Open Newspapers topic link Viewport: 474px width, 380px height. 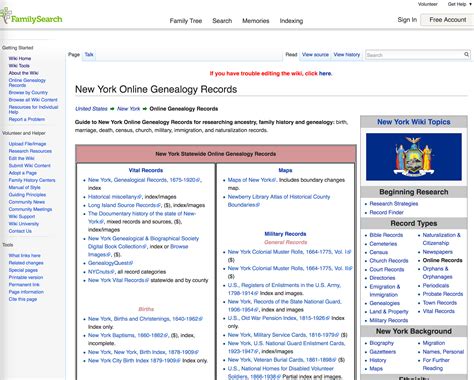coord(437,252)
